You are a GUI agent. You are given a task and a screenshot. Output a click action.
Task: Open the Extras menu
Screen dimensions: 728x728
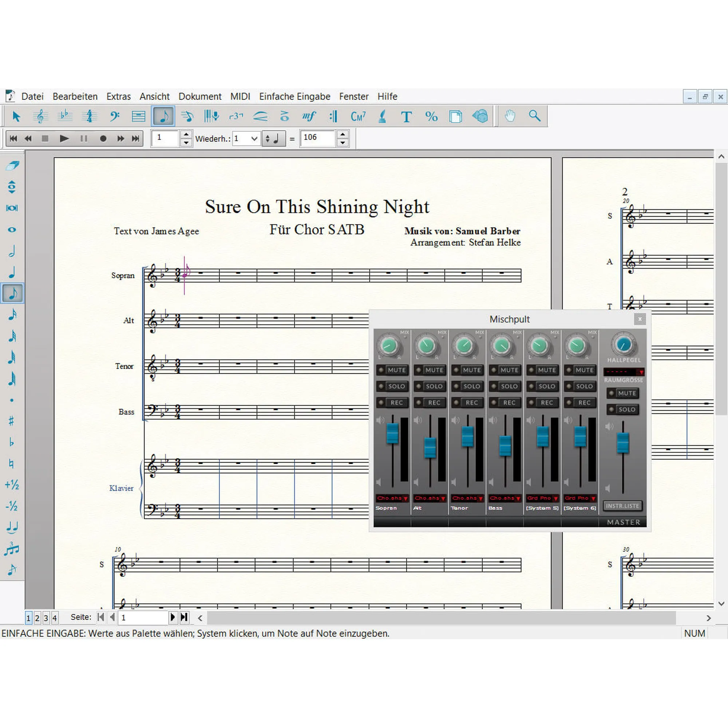[x=118, y=96]
